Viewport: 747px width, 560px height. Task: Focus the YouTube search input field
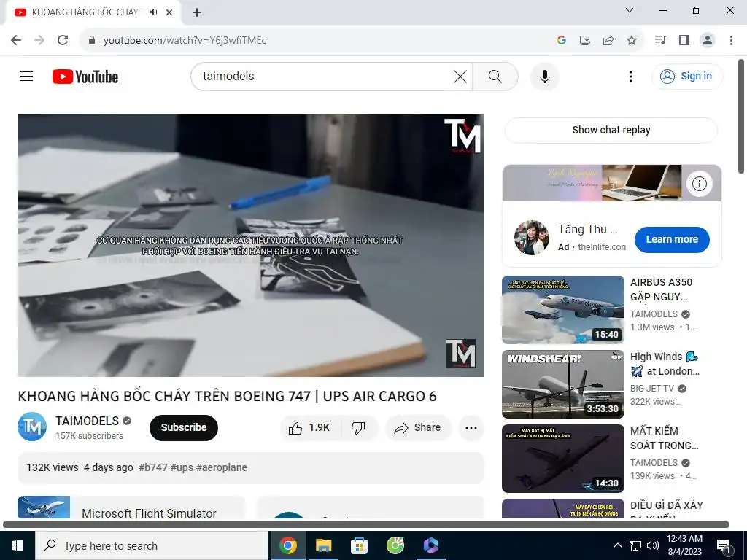click(x=324, y=76)
